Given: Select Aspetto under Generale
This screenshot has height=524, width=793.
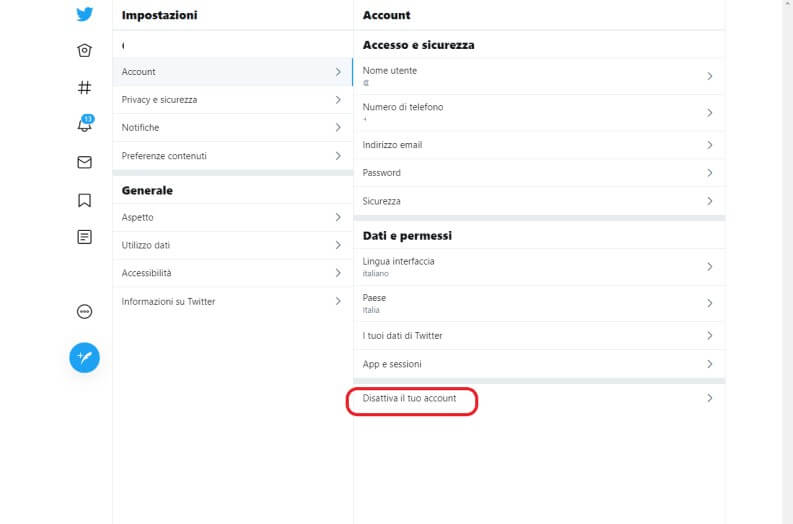Looking at the screenshot, I should coord(233,217).
